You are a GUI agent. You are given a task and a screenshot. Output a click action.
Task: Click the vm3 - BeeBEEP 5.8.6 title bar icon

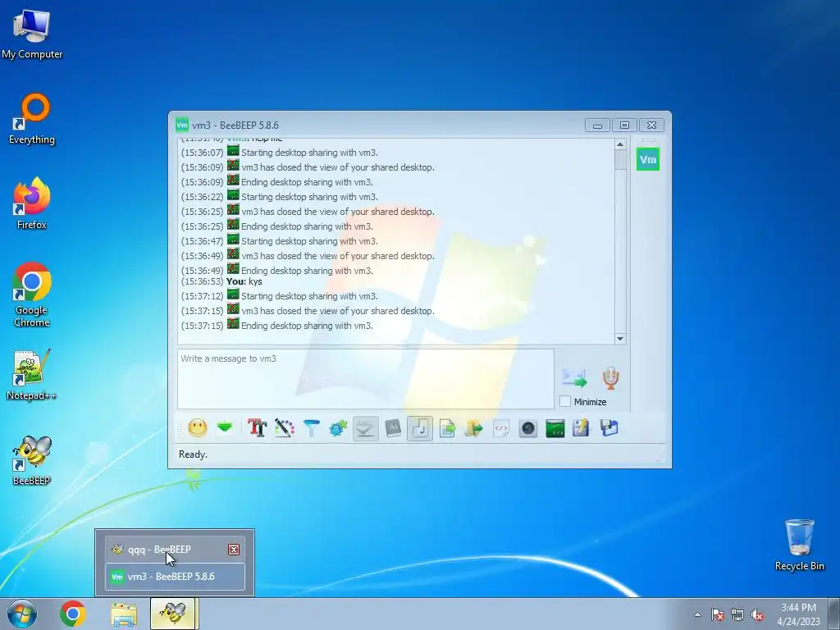pos(182,125)
